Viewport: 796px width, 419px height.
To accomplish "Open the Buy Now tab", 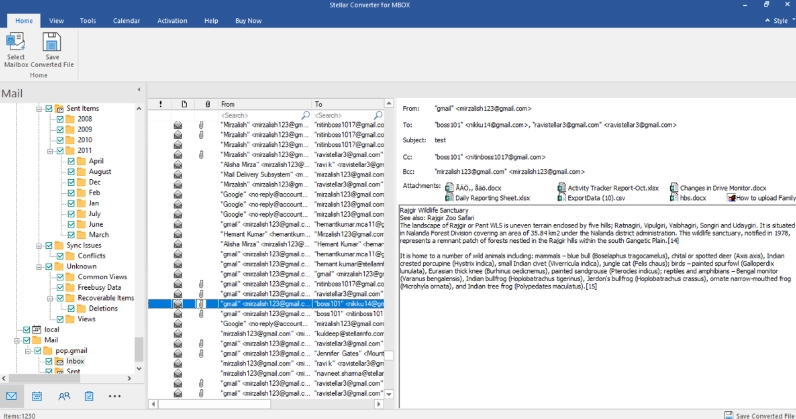I will 248,21.
